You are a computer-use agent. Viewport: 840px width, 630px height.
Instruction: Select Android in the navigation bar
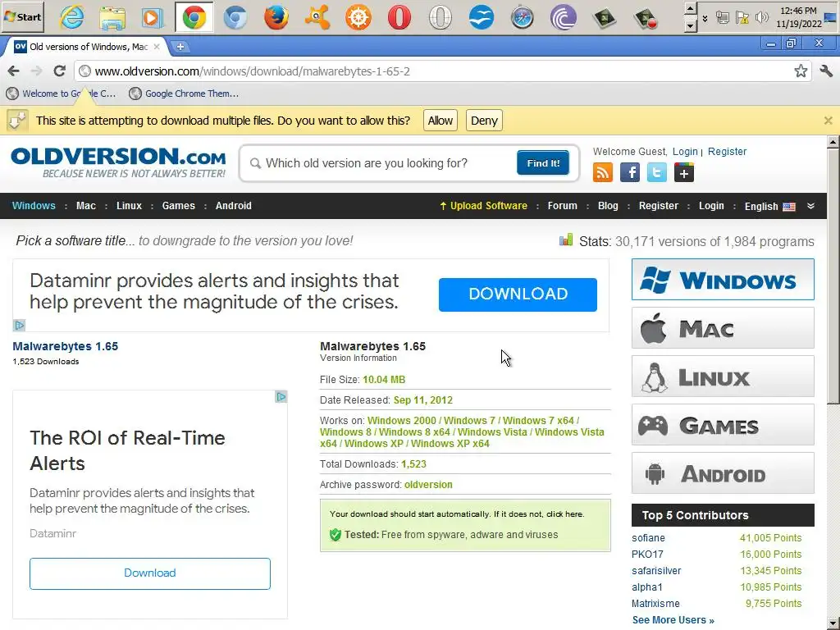point(234,206)
